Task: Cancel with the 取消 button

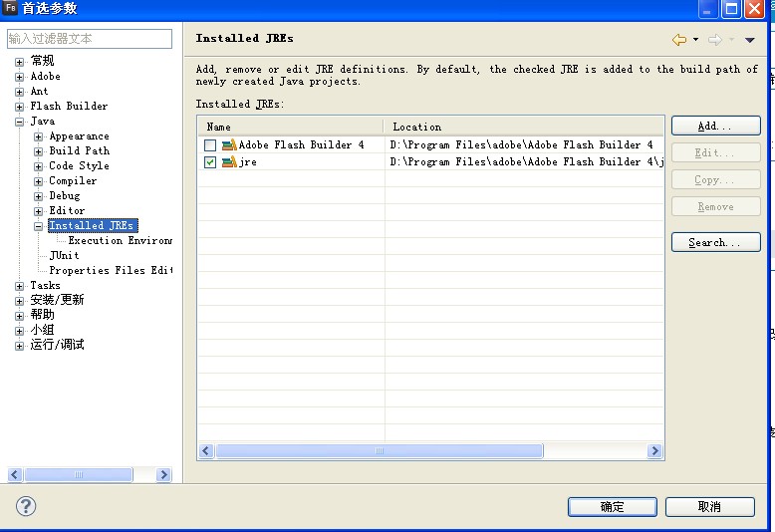Action: point(710,507)
